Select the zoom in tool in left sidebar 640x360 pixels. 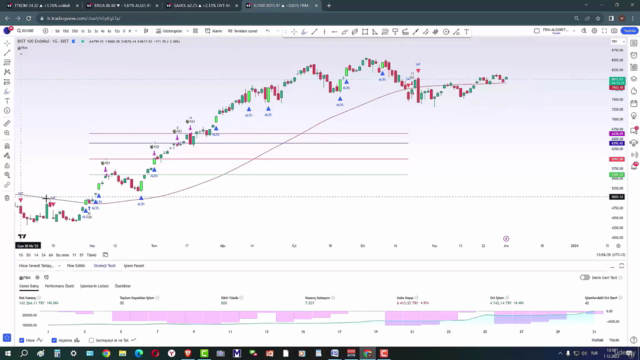[x=7, y=133]
